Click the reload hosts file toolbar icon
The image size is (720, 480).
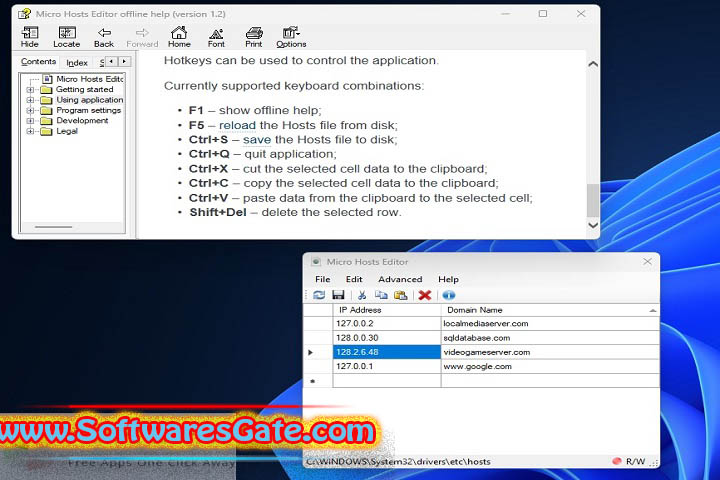[x=319, y=295]
